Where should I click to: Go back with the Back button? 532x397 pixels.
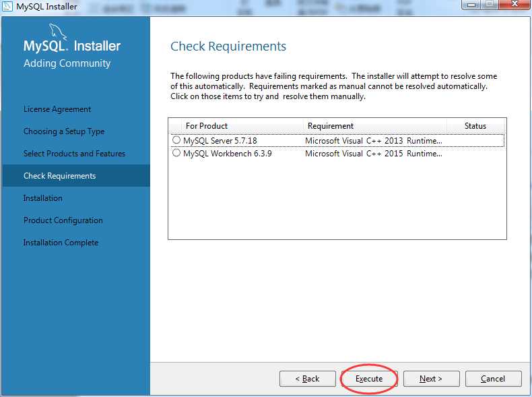[x=307, y=379]
